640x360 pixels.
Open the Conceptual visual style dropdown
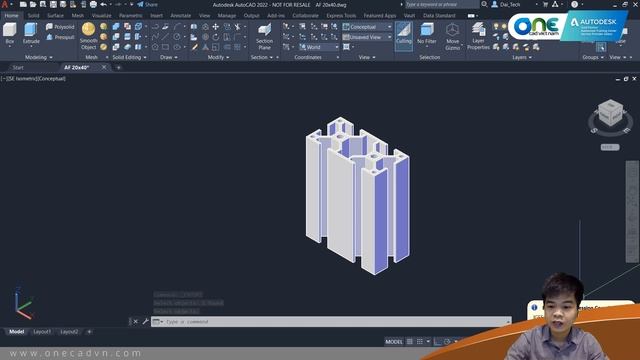click(367, 27)
